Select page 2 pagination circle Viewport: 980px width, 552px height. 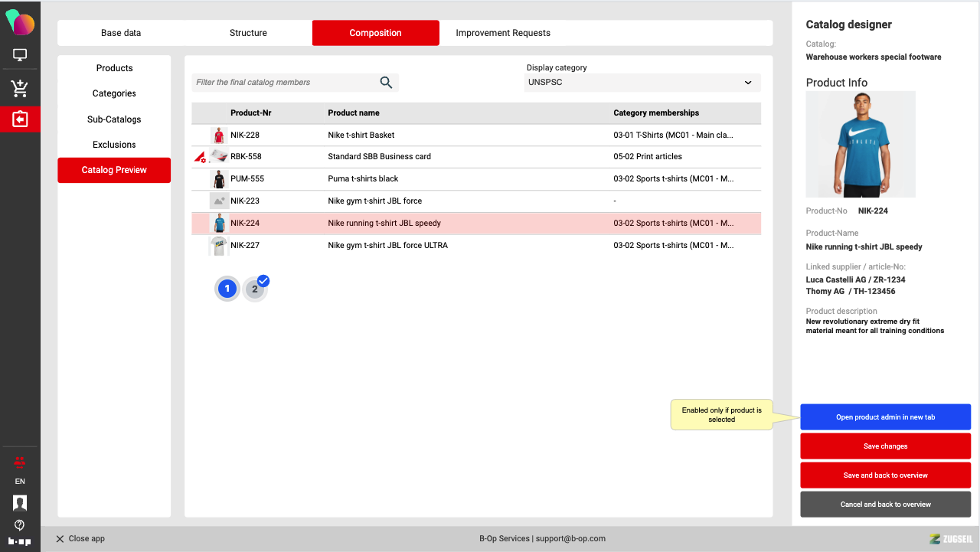[255, 289]
